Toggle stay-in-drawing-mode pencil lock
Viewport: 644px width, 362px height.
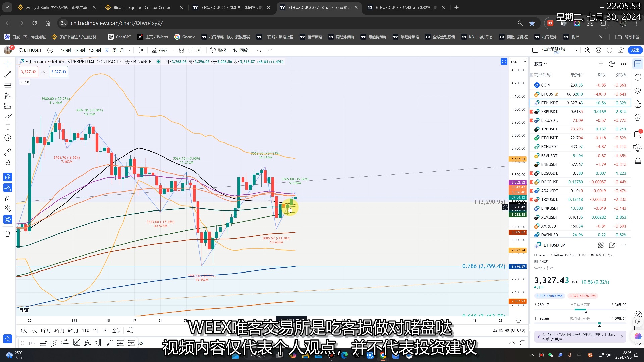click(x=8, y=188)
